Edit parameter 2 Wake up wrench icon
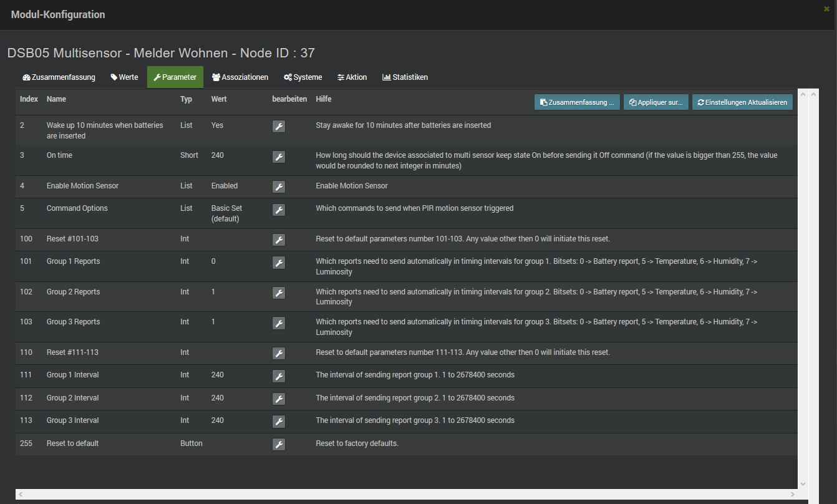 click(279, 127)
